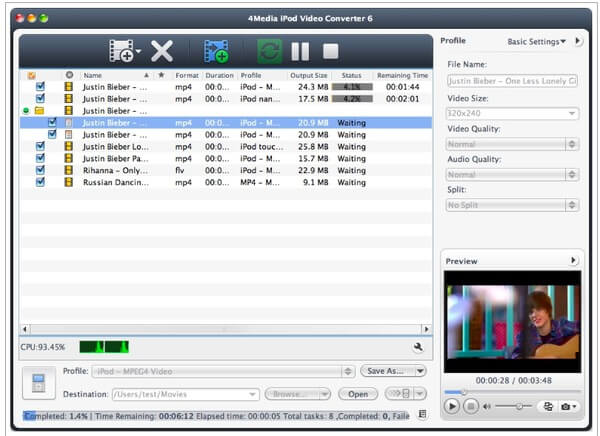Screen dimensions: 600x436
Task: Uncheck the Justin Bieber Pa... file
Action: pos(40,158)
